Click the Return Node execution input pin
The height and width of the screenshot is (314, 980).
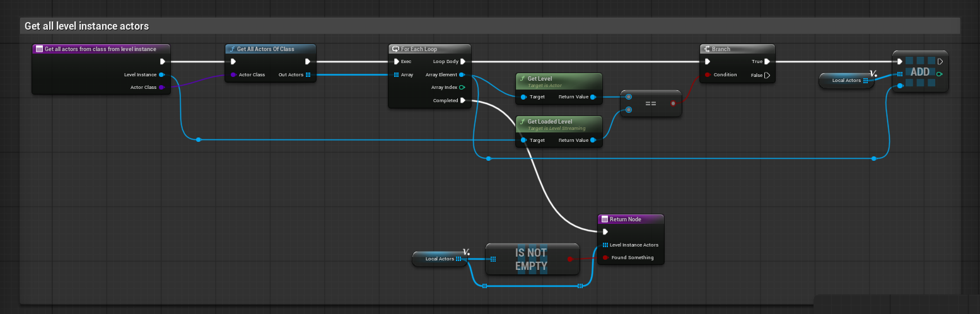(605, 231)
